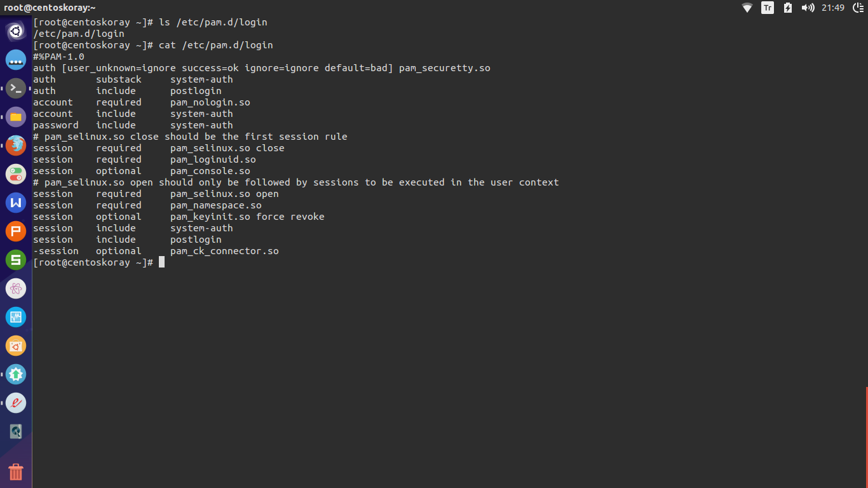Open WPS Presentation from the dock
Viewport: 868px width, 488px height.
click(16, 231)
